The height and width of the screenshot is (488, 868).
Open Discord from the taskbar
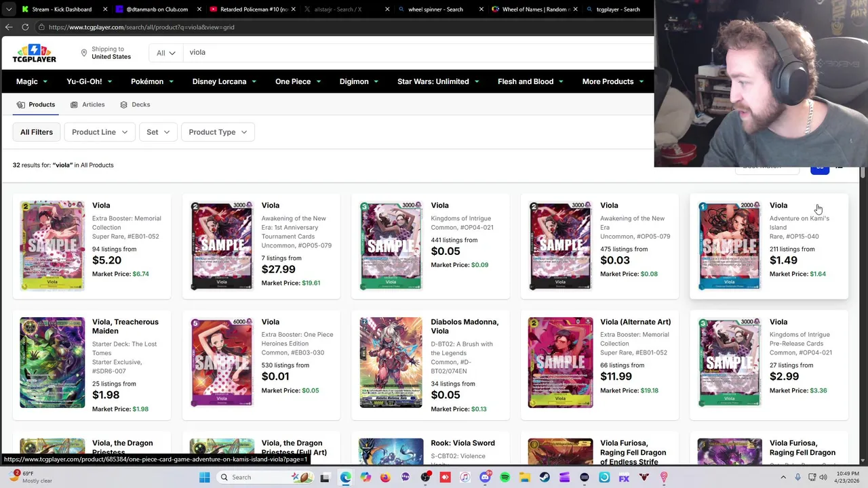pyautogui.click(x=485, y=477)
